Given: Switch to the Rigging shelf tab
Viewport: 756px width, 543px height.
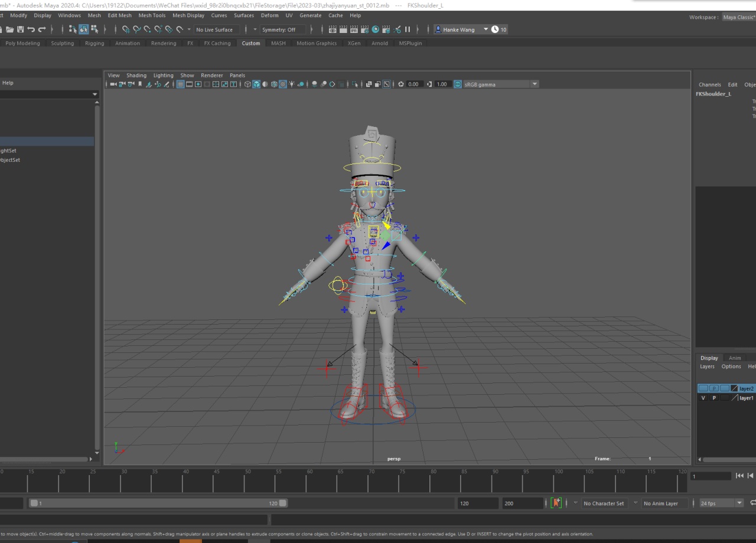Looking at the screenshot, I should tap(94, 43).
